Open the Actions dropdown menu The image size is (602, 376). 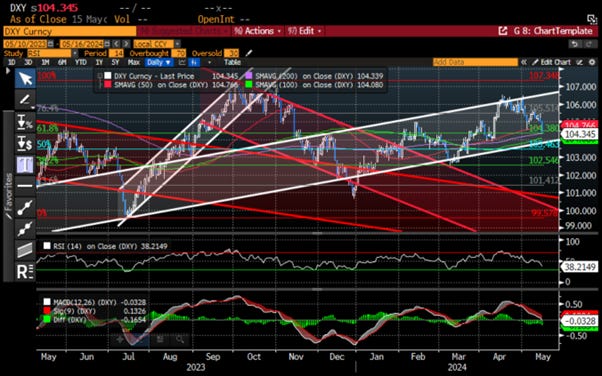click(x=257, y=31)
